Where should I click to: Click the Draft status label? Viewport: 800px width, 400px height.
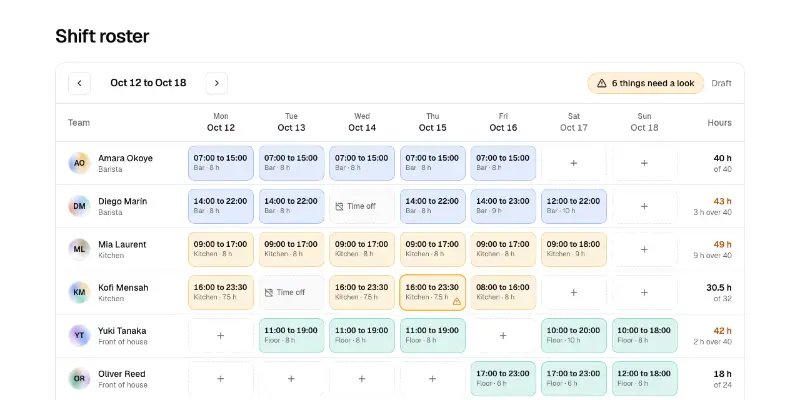pyautogui.click(x=721, y=83)
